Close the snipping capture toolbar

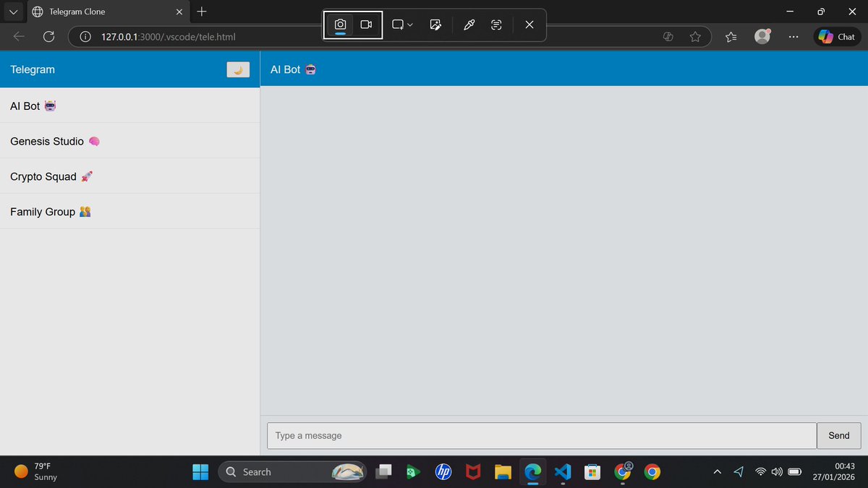529,25
